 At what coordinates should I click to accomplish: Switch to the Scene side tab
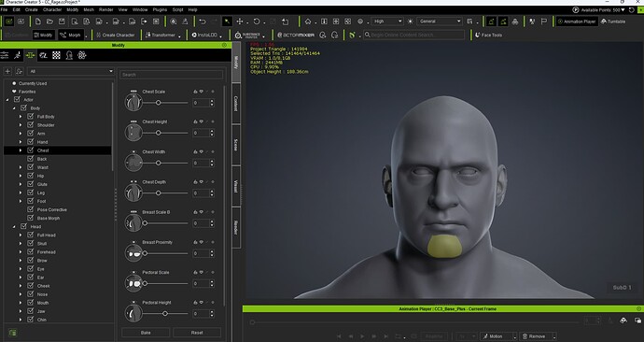[236, 145]
